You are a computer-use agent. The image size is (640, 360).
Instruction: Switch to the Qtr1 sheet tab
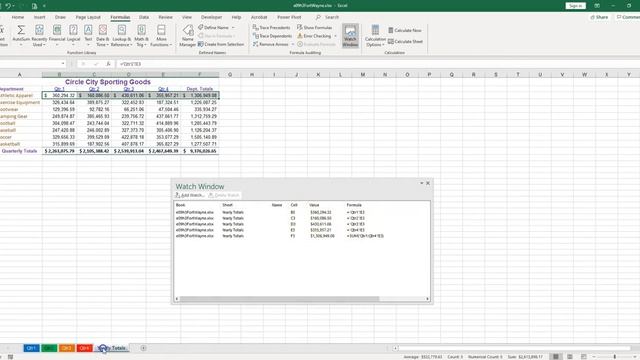pos(31,348)
